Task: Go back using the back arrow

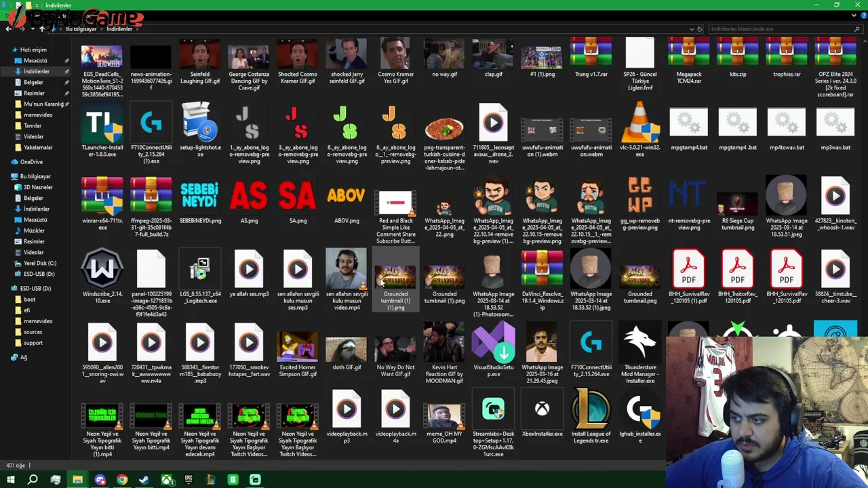Action: point(8,29)
